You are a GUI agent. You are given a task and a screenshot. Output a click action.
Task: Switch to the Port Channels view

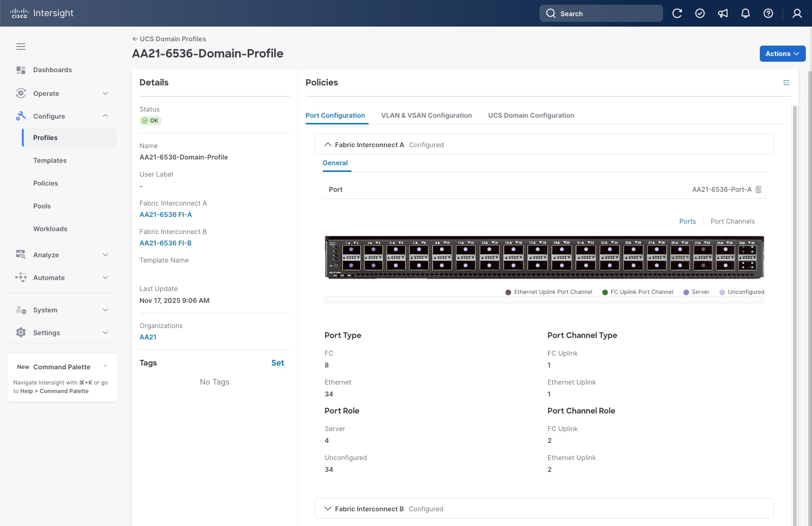(732, 221)
